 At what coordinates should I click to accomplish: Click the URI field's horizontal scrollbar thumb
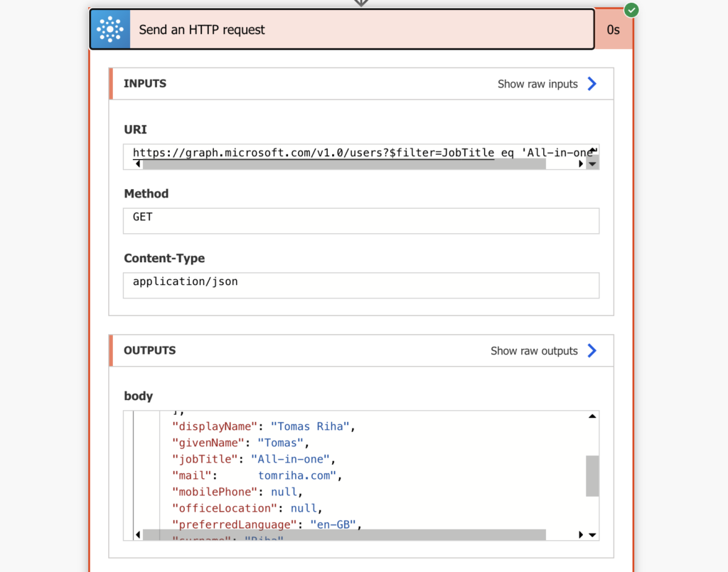tap(344, 163)
